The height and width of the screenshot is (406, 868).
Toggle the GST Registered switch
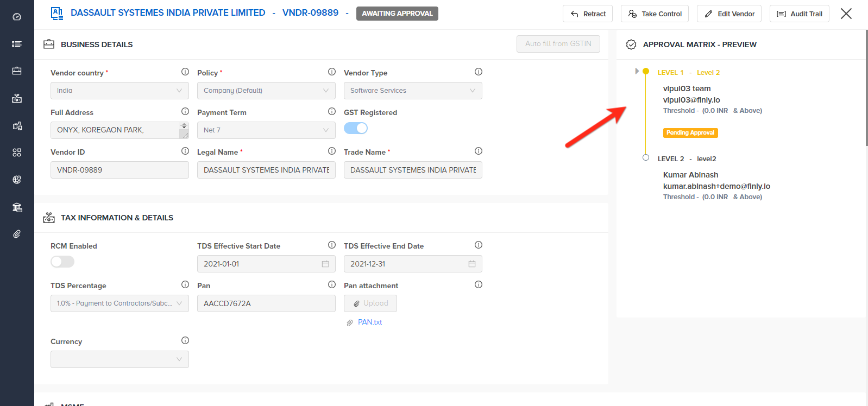tap(356, 128)
